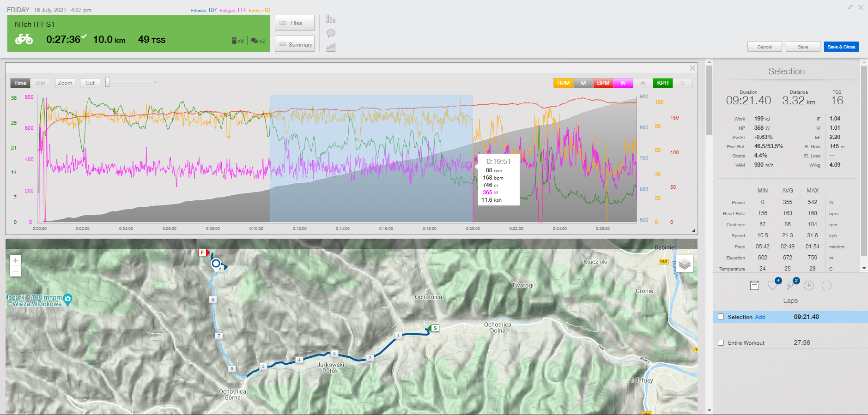Screen dimensions: 868x415
Task: Open the area graph icon
Action: point(331,47)
